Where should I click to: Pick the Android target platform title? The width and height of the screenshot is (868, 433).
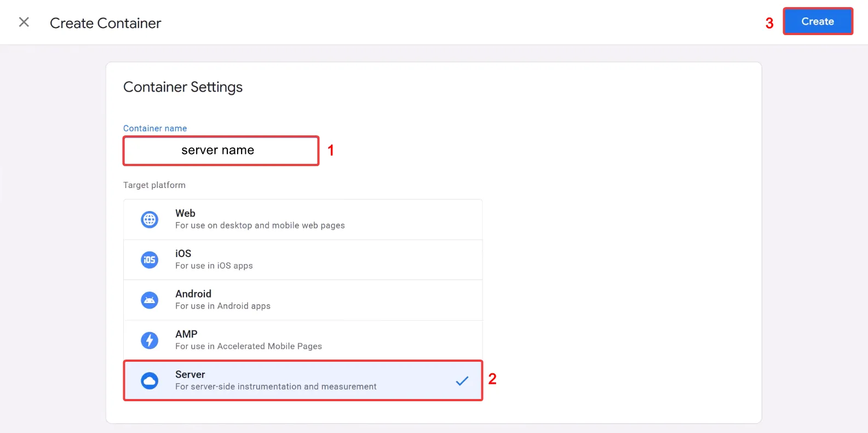coord(193,294)
